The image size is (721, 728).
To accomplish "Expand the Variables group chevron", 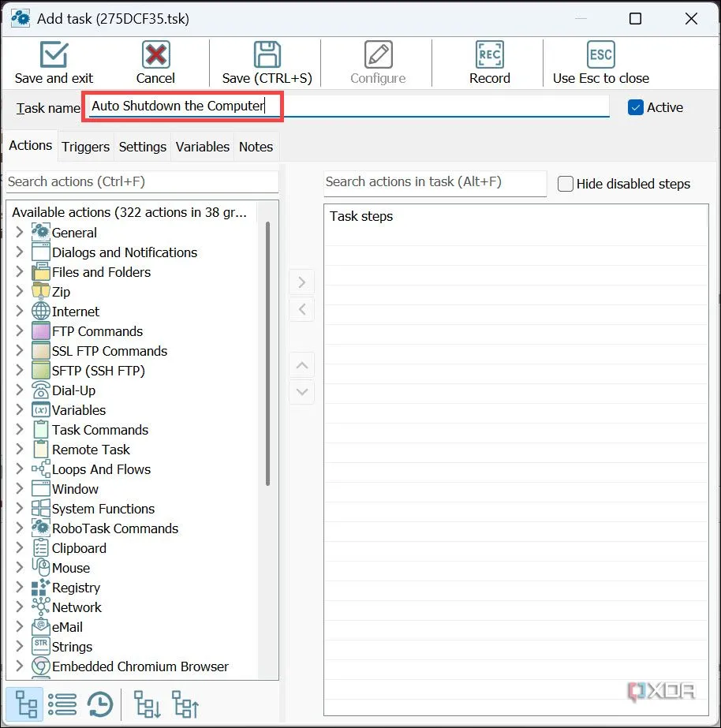I will [x=19, y=410].
